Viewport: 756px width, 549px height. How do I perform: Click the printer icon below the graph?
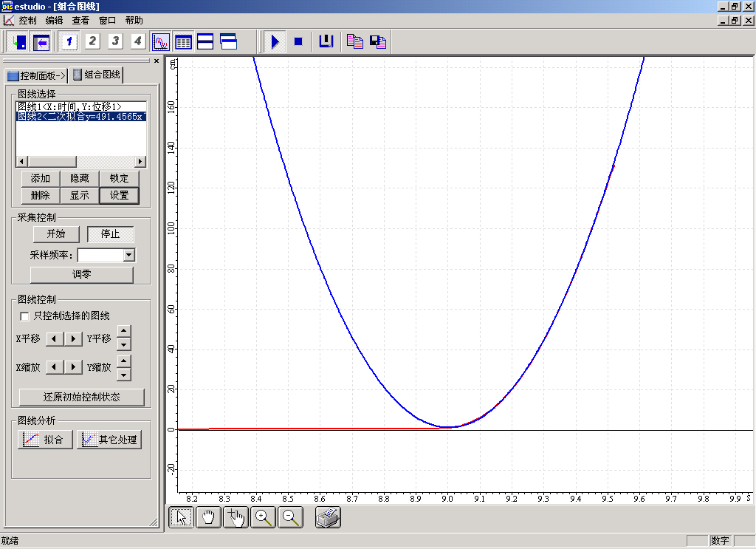329,517
